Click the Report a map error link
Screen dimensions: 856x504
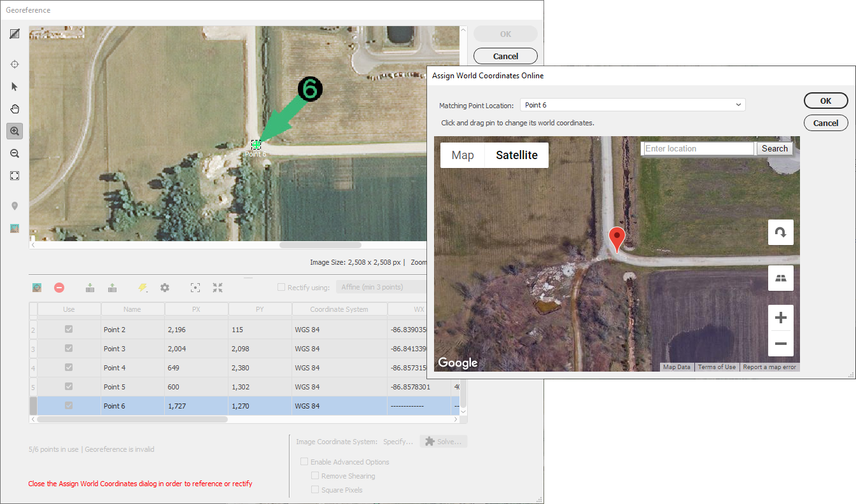(x=769, y=367)
